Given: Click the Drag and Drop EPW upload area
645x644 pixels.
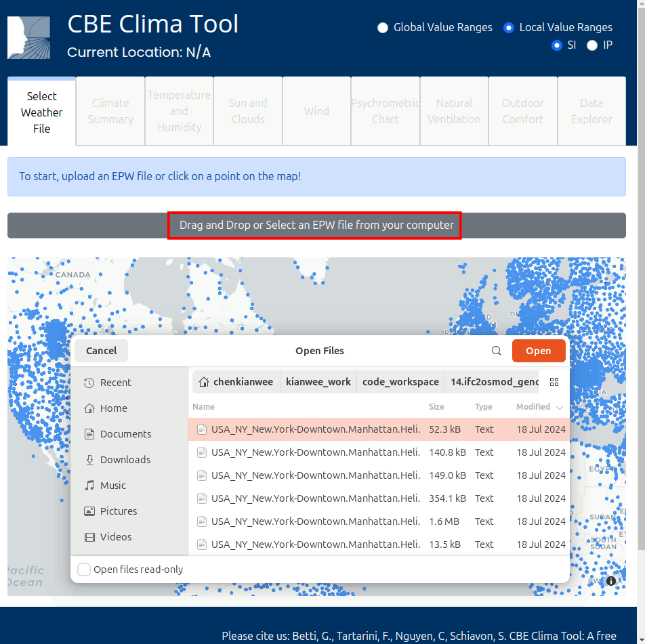Looking at the screenshot, I should click(316, 225).
